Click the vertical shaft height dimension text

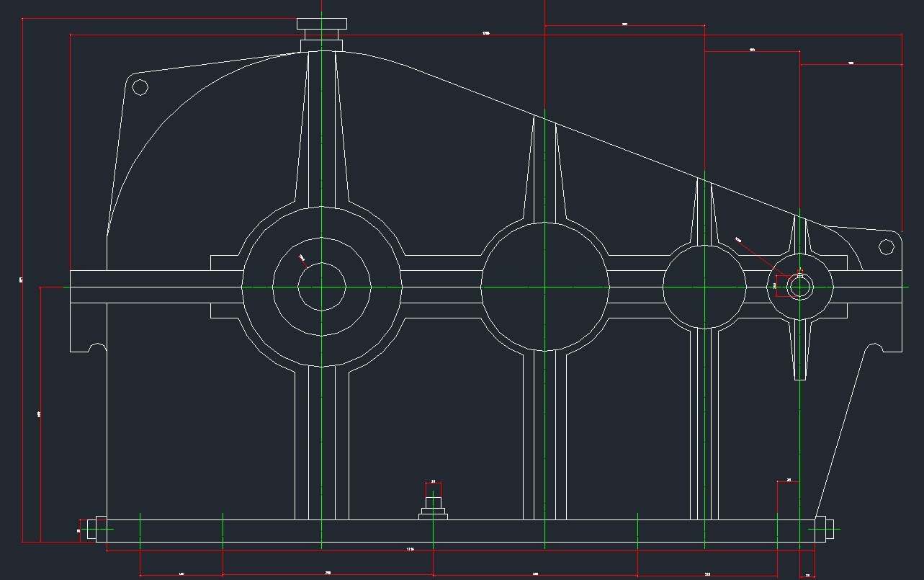coord(38,414)
